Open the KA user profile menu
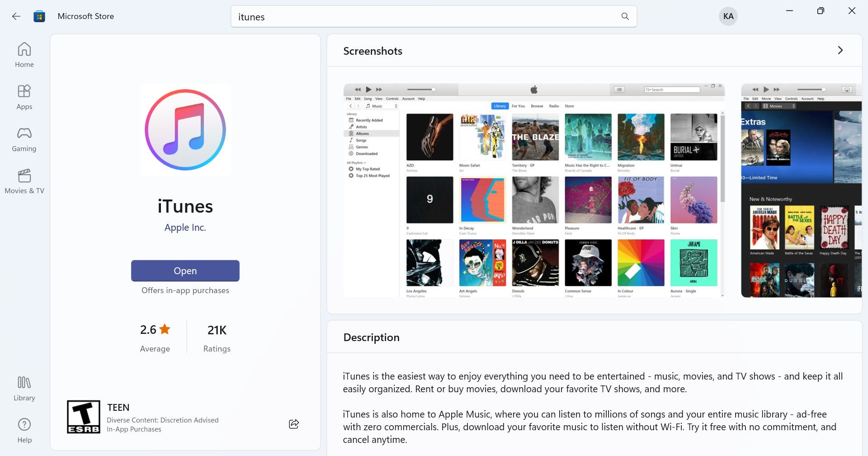Image resolution: width=868 pixels, height=456 pixels. (x=728, y=16)
